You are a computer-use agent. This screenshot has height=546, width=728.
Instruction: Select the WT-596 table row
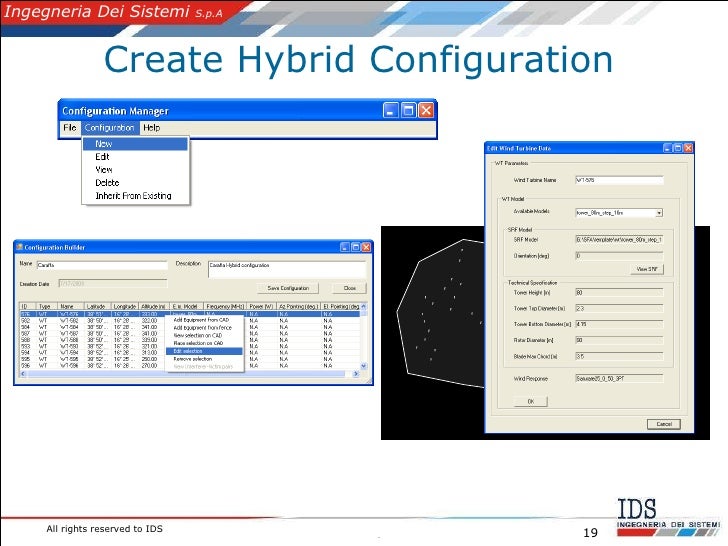[189, 366]
